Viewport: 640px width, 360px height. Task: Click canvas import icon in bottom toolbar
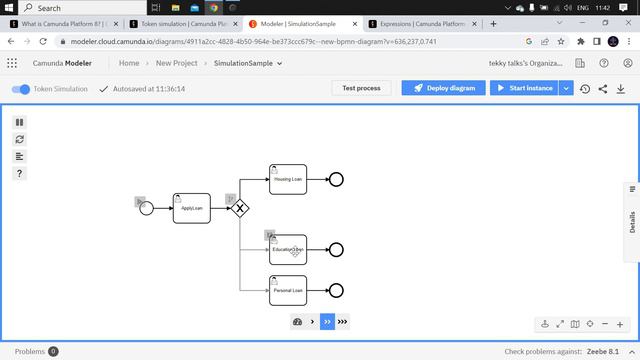545,324
